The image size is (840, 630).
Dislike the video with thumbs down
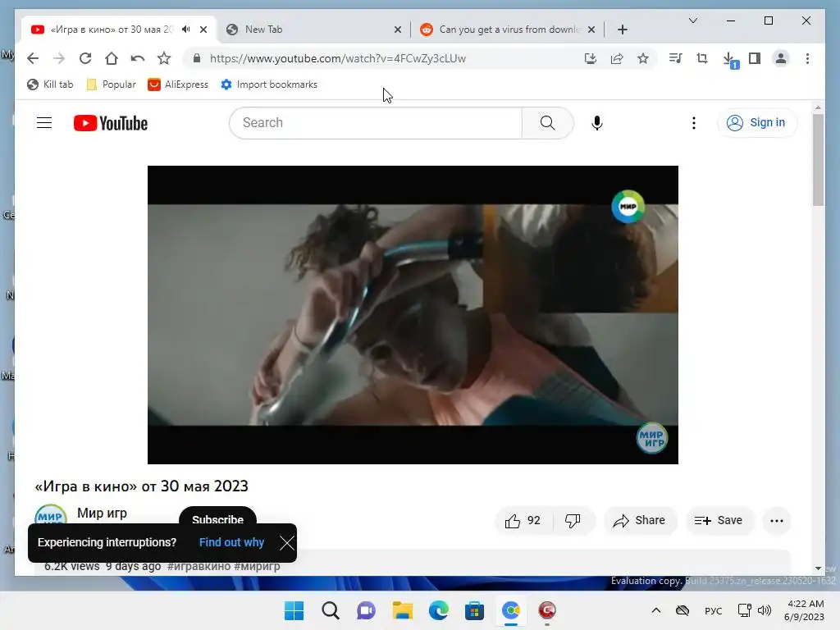point(573,520)
